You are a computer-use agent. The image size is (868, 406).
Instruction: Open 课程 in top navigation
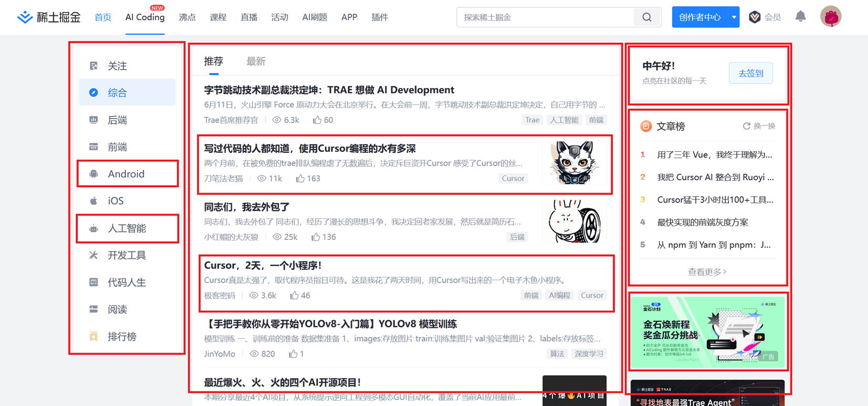[x=218, y=17]
